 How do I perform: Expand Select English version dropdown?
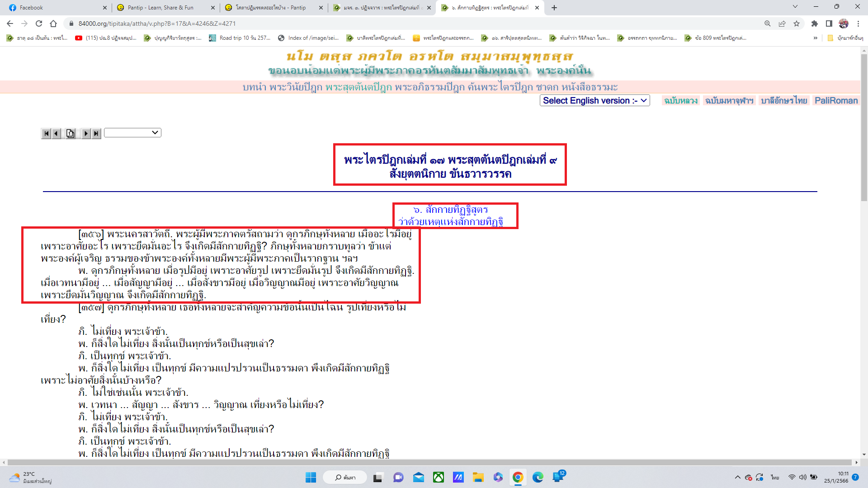594,101
